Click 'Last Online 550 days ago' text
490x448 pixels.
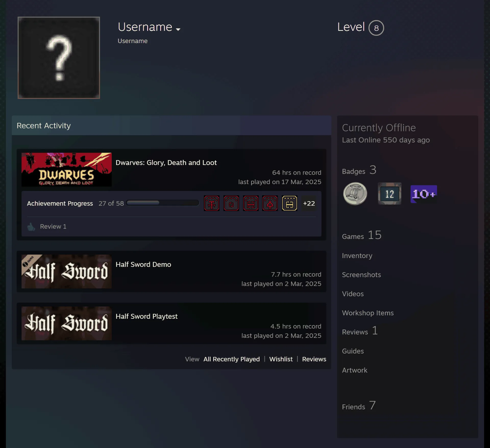pyautogui.click(x=386, y=140)
